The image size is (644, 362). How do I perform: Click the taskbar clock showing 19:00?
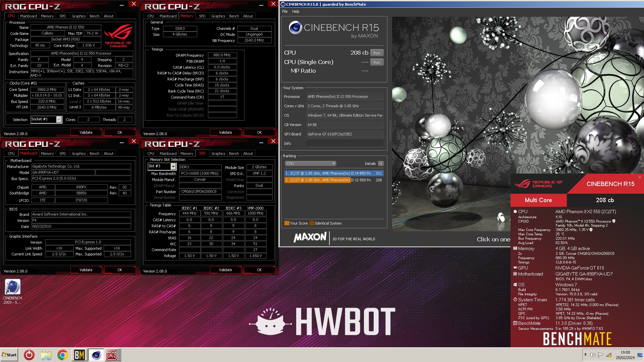point(625,355)
